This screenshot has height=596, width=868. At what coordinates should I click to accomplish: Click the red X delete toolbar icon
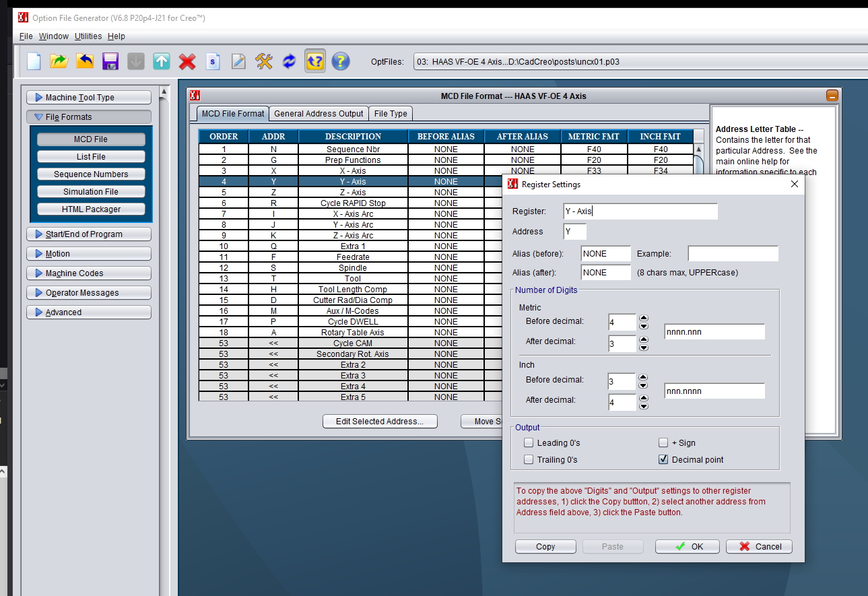[x=187, y=61]
